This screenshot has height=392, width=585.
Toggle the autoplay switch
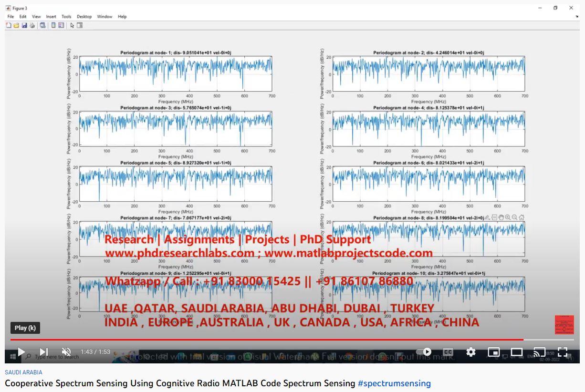point(424,352)
